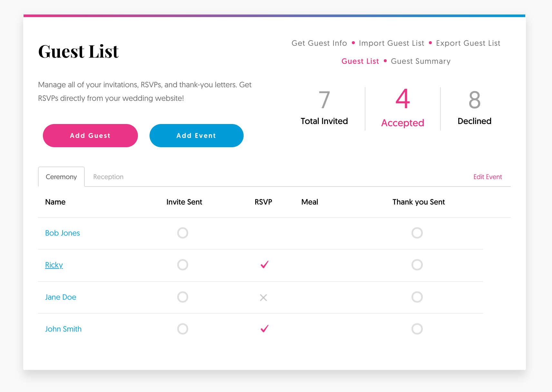Click the RSVP column header
Image resolution: width=552 pixels, height=392 pixels.
pos(263,202)
